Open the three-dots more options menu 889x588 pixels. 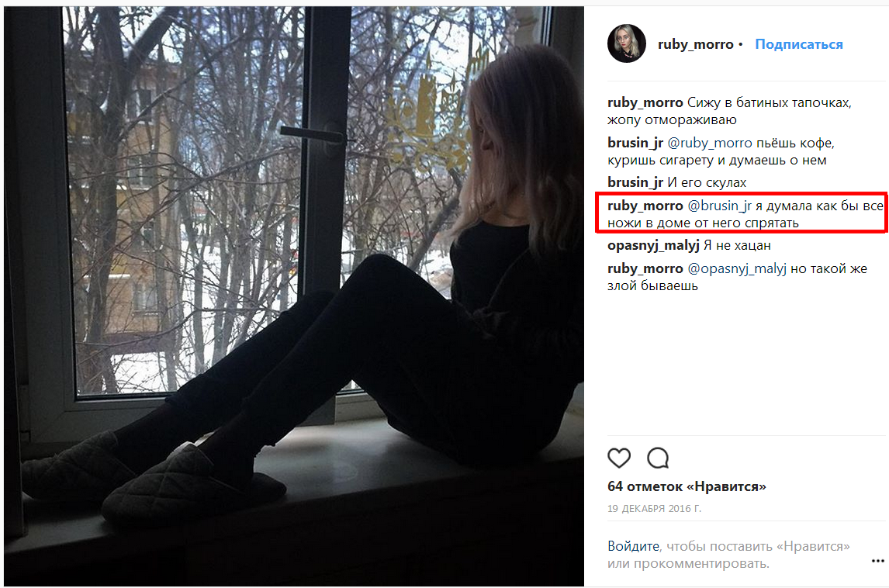click(877, 561)
